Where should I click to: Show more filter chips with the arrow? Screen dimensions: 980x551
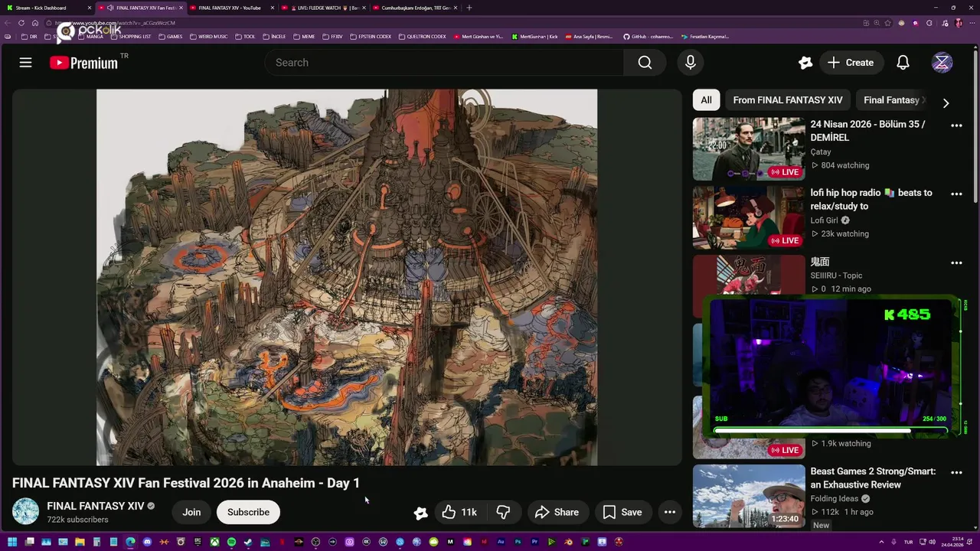point(946,103)
